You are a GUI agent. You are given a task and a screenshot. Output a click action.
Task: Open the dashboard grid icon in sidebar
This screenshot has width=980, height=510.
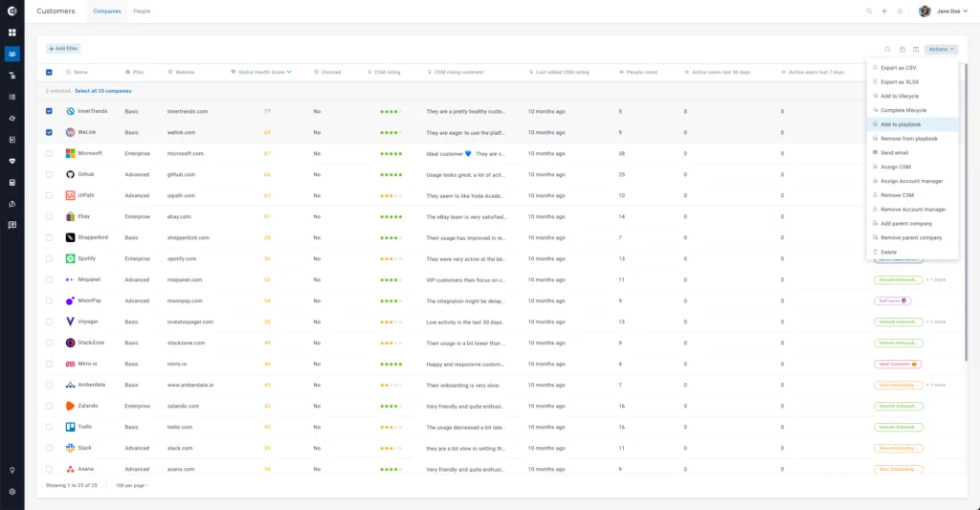(11, 33)
